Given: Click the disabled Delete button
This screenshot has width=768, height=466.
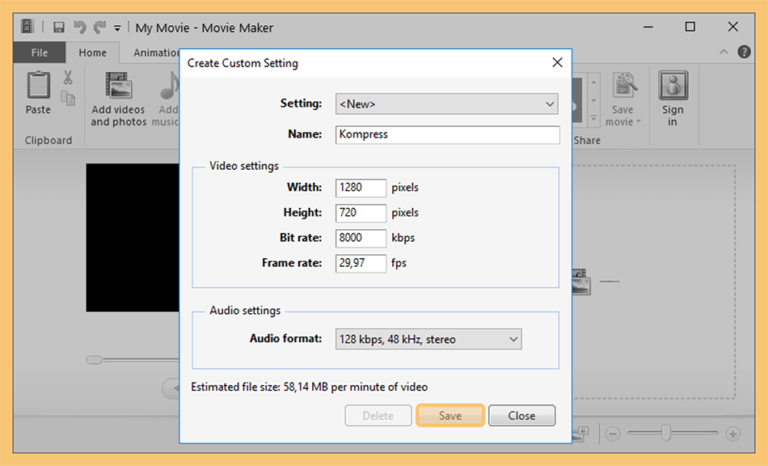Looking at the screenshot, I should (x=378, y=416).
